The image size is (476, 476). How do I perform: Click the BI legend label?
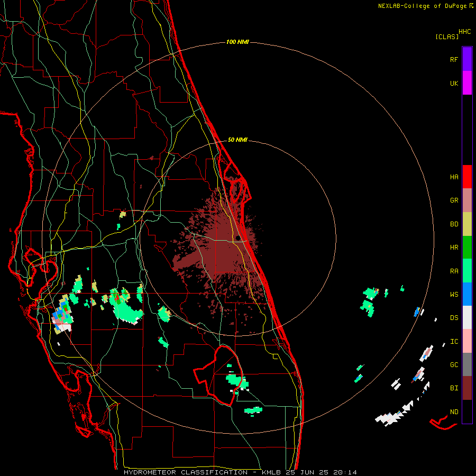tap(454, 388)
